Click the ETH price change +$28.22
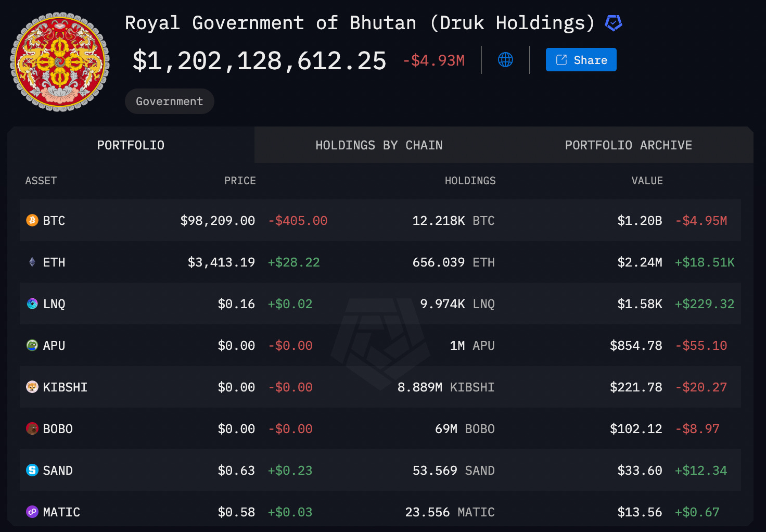This screenshot has width=766, height=532. [294, 262]
